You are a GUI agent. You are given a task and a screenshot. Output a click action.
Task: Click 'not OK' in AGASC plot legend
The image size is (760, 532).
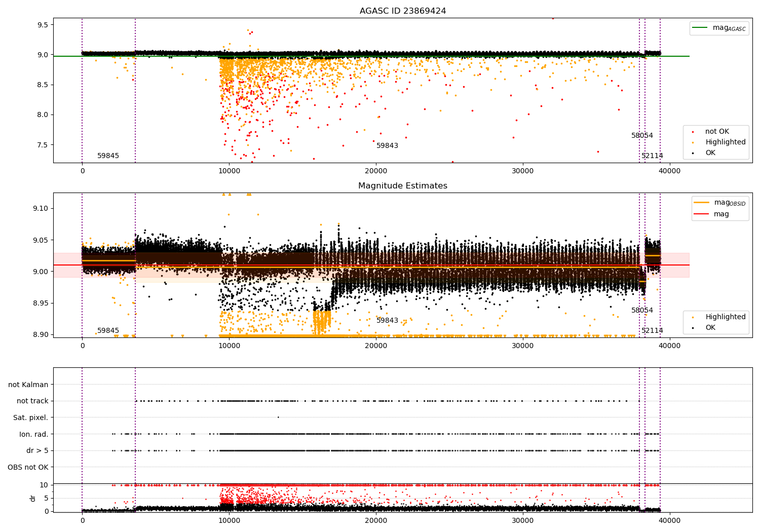717,132
